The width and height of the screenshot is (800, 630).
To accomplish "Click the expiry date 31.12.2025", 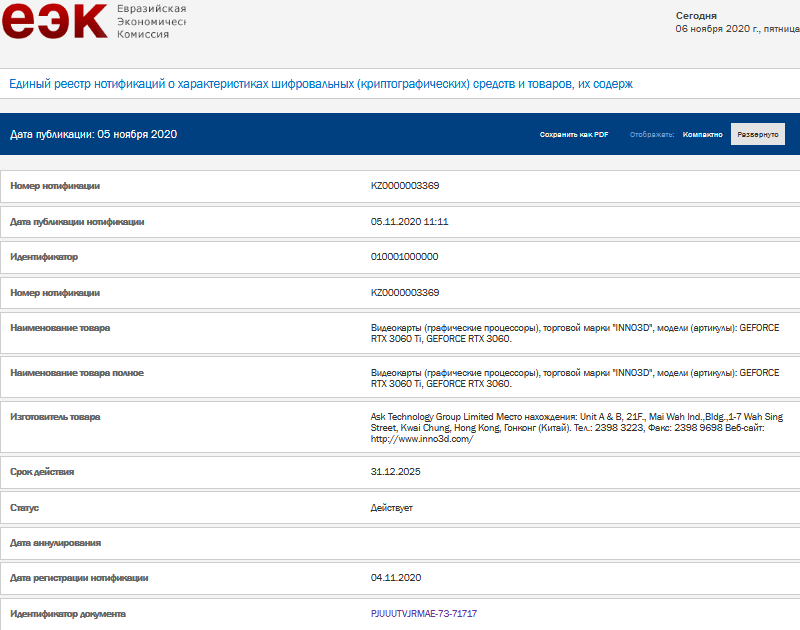I will [396, 471].
